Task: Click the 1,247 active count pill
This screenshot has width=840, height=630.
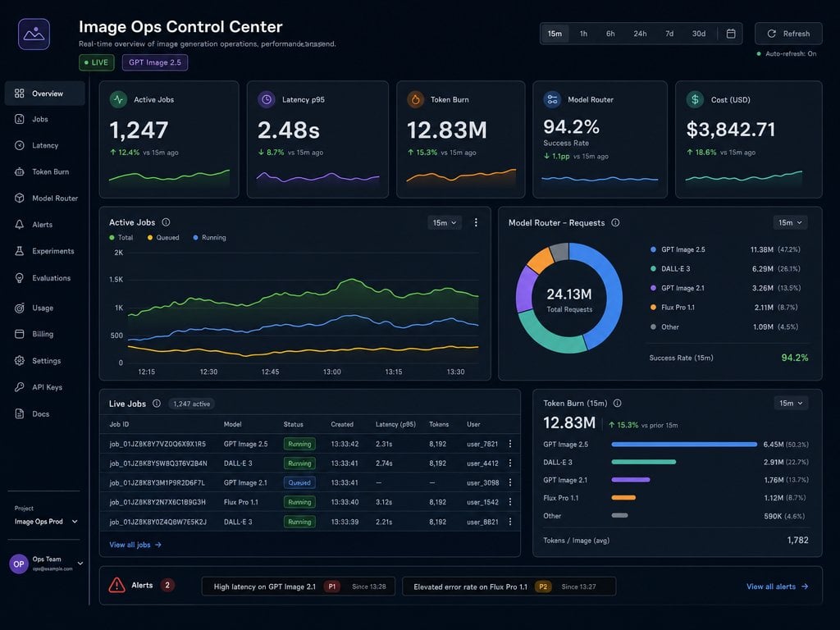Action: (x=192, y=404)
